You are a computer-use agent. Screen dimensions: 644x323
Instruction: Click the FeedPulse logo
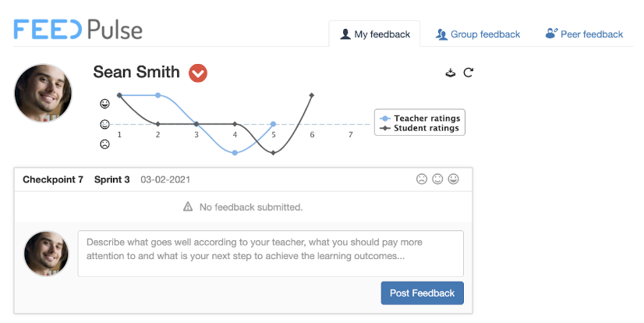click(x=78, y=30)
